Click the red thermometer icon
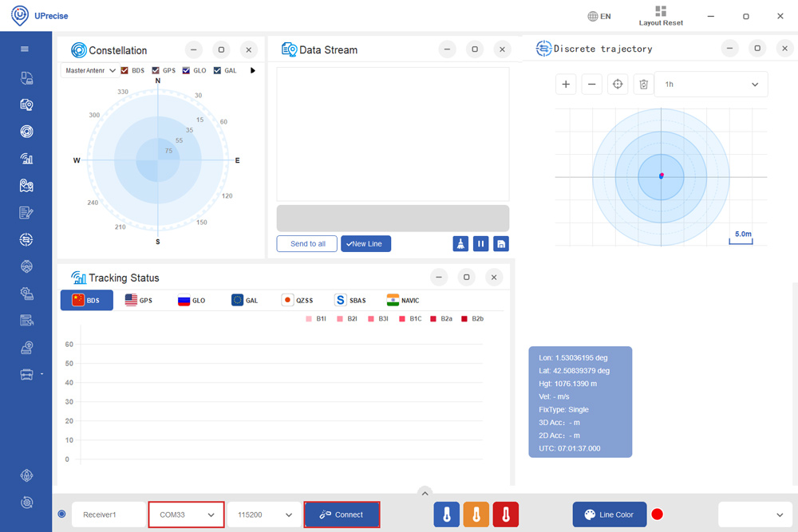Viewport: 798px width, 532px height. [x=505, y=514]
